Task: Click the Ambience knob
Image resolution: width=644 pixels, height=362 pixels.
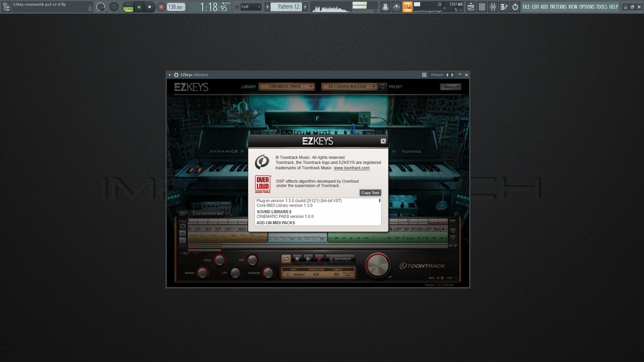Action: [x=268, y=272]
